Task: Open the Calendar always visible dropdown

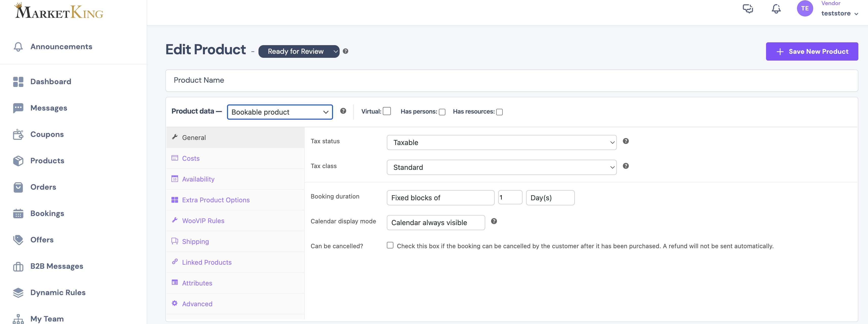Action: click(x=436, y=223)
